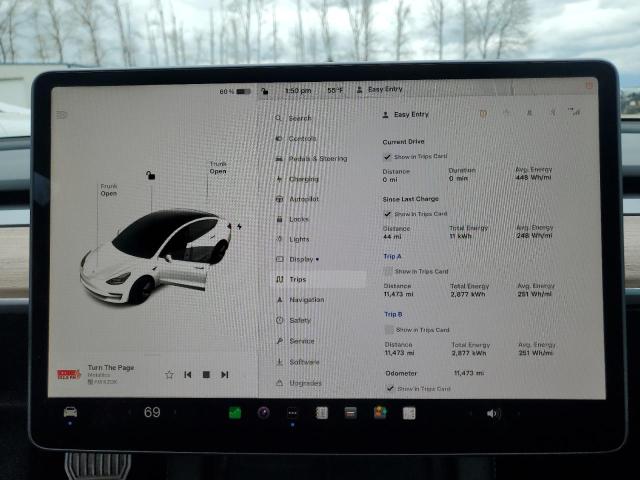Tap the 44 mi Since Last Charge distance
Screen dimensions: 640x480
pos(393,236)
